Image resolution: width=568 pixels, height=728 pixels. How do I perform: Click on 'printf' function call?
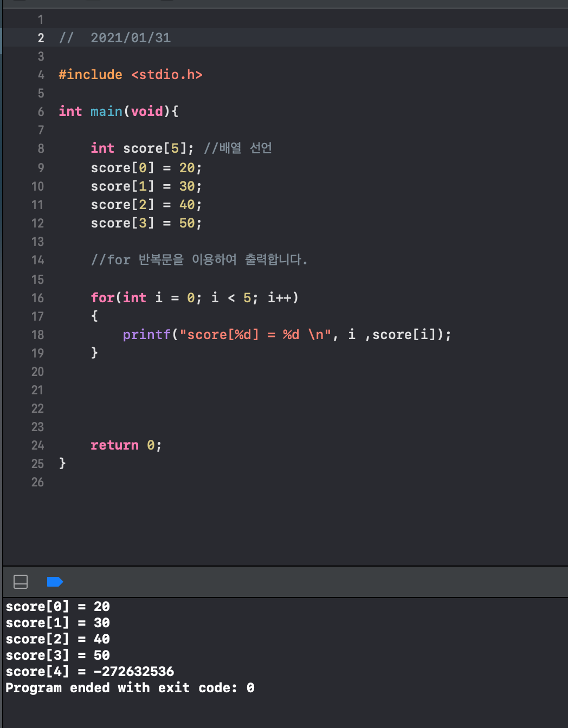click(146, 335)
